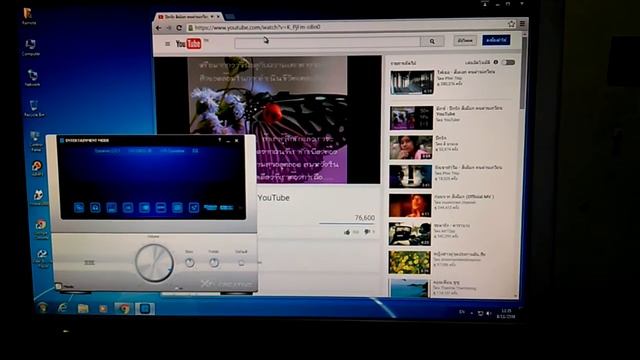Viewport: 640px width, 360px height.
Task: Open the Official MV suggested video title
Action: coord(464,197)
